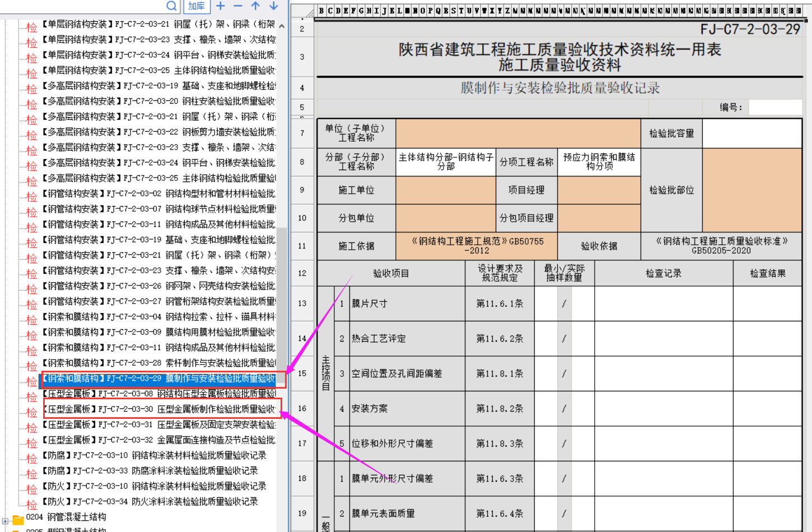This screenshot has height=532, width=812.
Task: Click the plus add icon
Action: pos(221,6)
